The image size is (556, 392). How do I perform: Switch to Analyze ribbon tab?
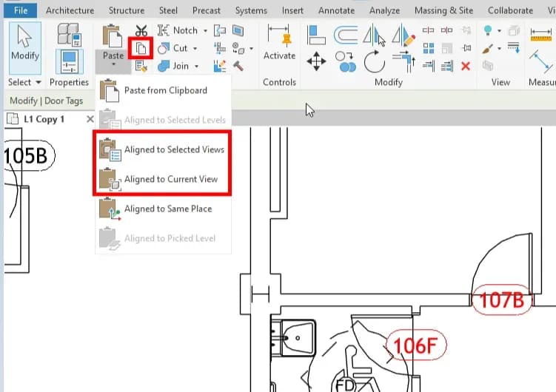[384, 10]
